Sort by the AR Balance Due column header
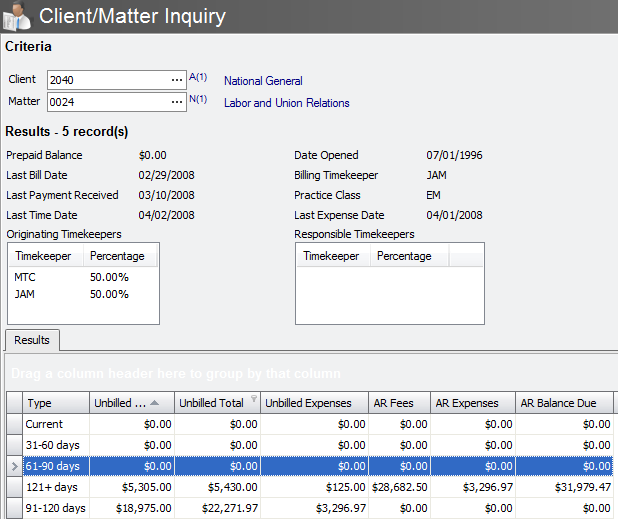This screenshot has width=618, height=519. (x=558, y=403)
